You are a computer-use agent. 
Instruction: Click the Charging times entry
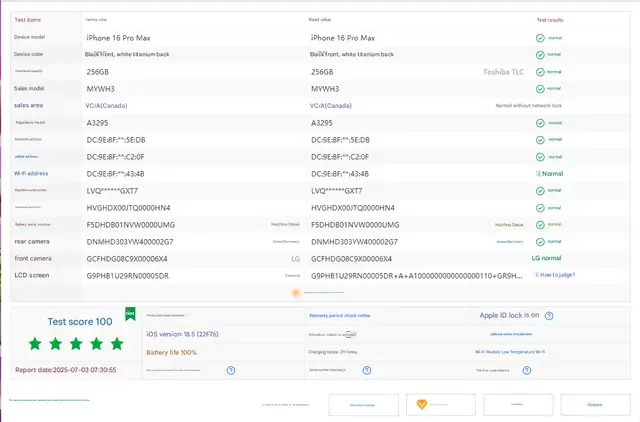[x=333, y=352]
